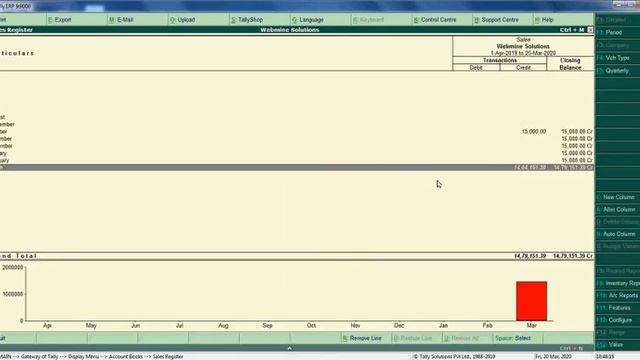Screen dimensions: 640x360
Task: Click Grand Total closing balance 14,79,151.39 Cr
Action: pyautogui.click(x=573, y=256)
